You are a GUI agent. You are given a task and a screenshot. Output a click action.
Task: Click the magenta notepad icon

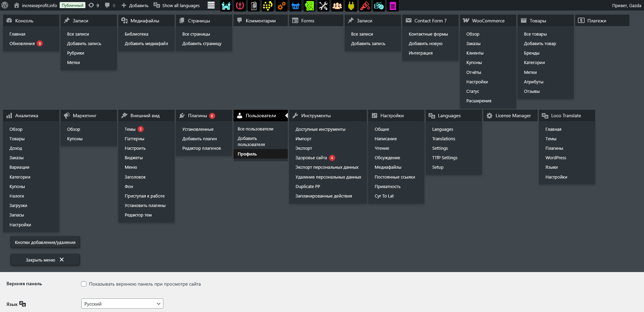click(393, 5)
